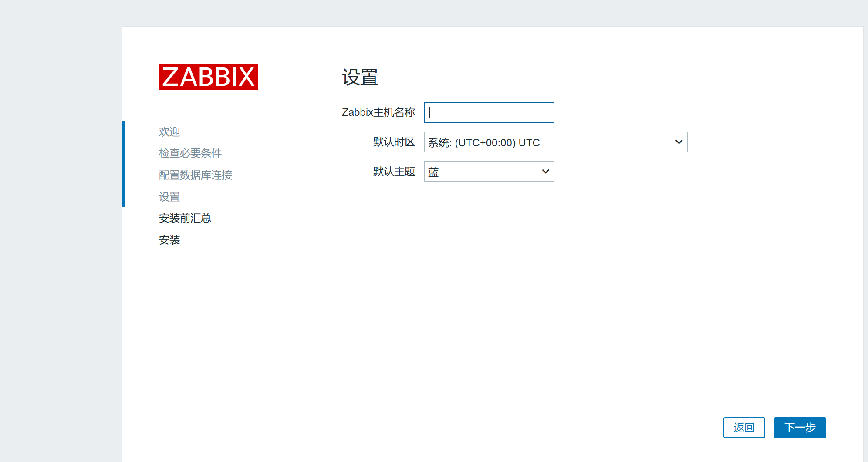
Task: Focus the Zabbix主机名称 text field
Action: (x=489, y=112)
